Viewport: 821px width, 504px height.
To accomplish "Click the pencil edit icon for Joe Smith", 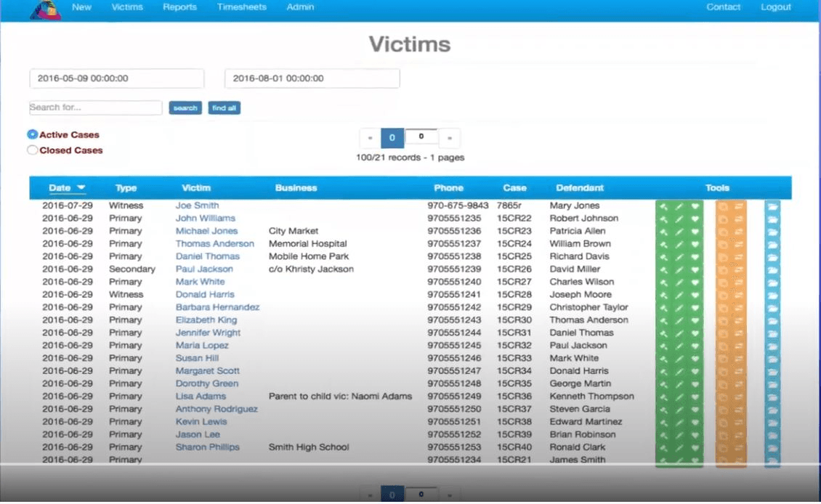I will 679,206.
